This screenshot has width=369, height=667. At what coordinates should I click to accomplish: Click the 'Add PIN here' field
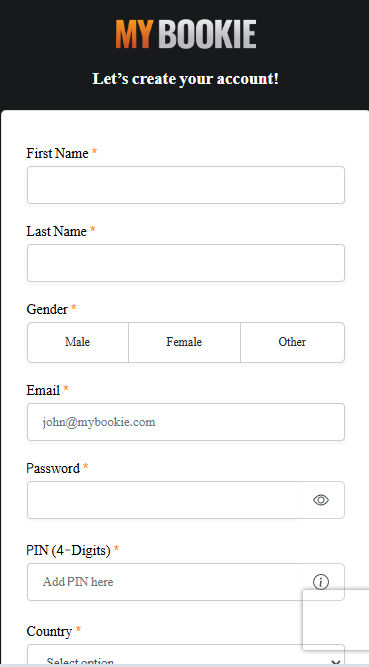163,582
